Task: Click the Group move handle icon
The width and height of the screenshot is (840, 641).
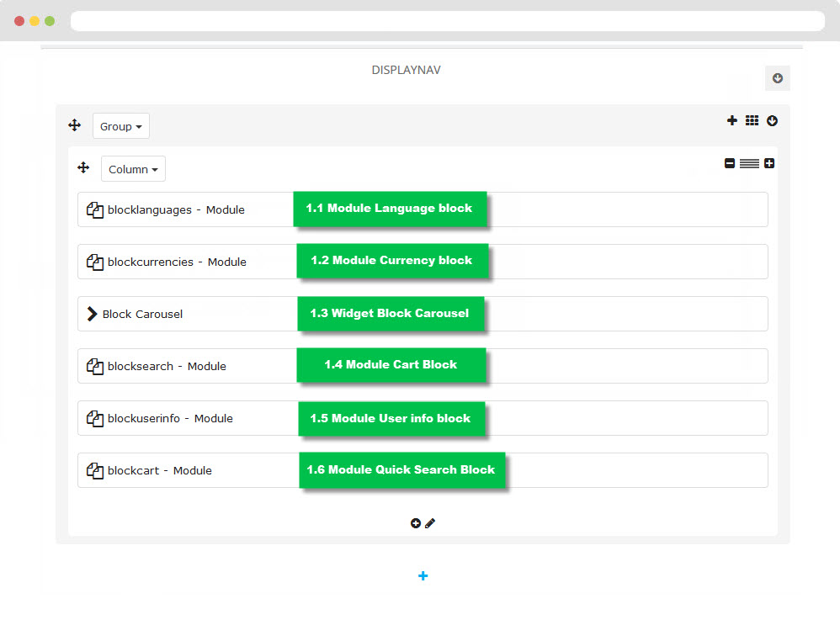Action: 74,125
